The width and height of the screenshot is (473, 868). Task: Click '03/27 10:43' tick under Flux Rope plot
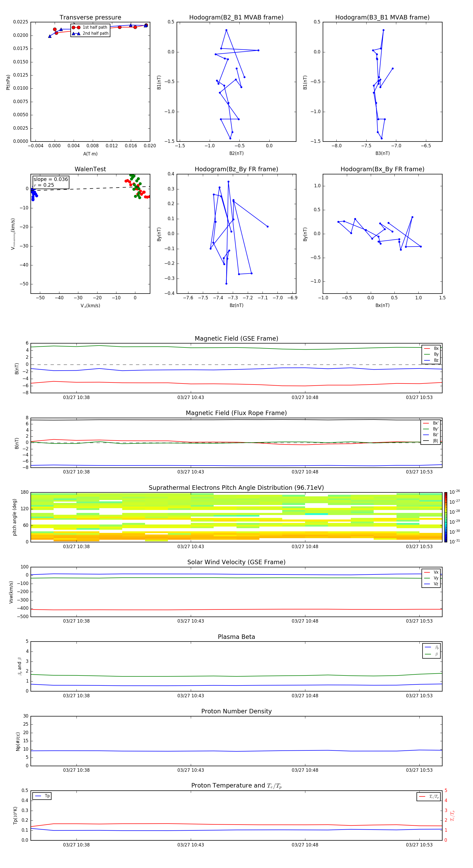pyautogui.click(x=191, y=472)
